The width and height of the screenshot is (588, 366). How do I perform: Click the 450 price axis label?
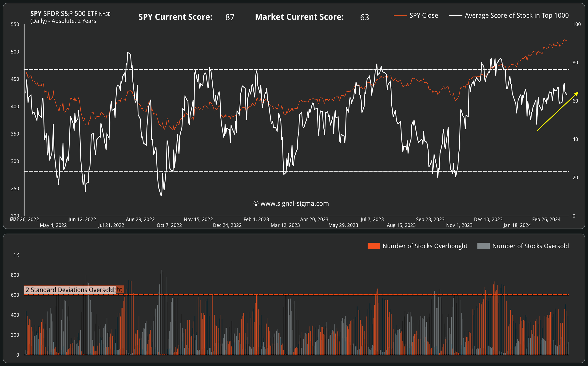[x=15, y=79]
